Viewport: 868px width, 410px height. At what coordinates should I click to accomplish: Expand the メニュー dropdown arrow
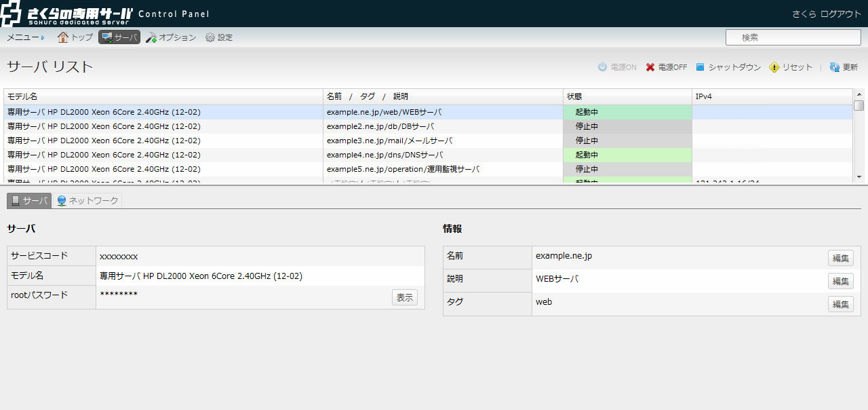(43, 38)
